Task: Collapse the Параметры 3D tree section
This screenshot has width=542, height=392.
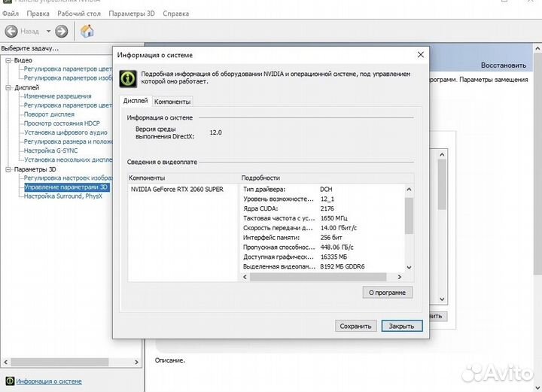Action: (8, 169)
